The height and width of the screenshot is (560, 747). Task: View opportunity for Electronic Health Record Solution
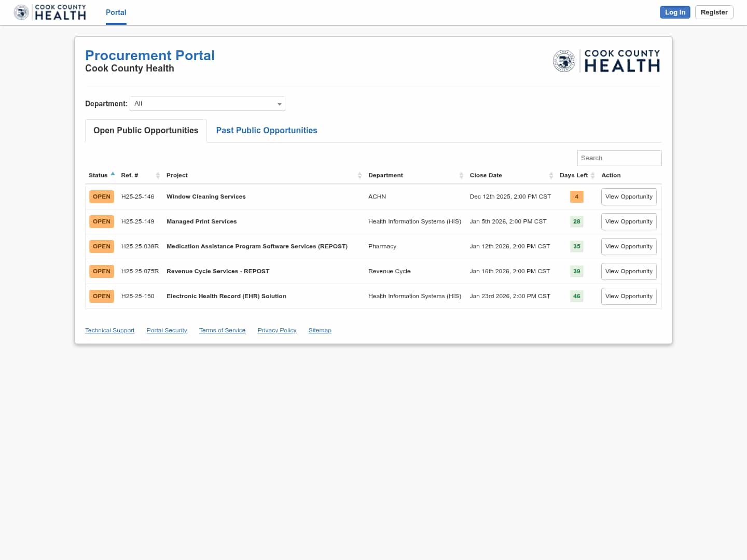pos(629,297)
